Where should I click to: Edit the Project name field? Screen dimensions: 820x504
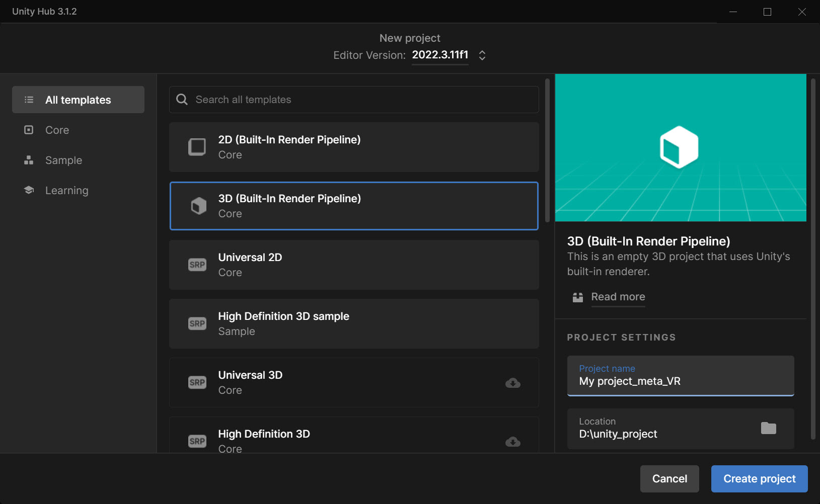click(681, 376)
